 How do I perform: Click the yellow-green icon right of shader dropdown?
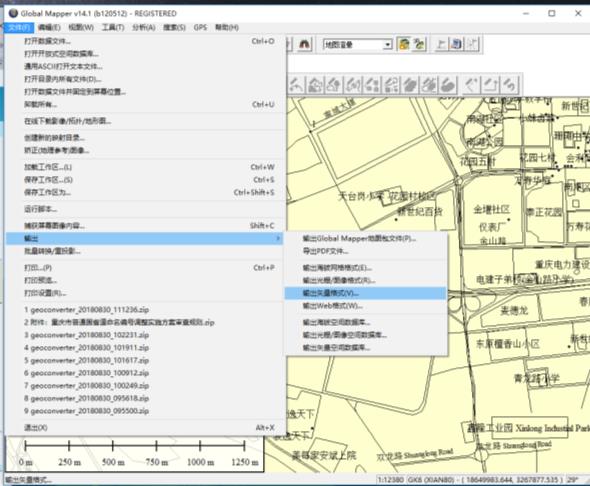[404, 44]
